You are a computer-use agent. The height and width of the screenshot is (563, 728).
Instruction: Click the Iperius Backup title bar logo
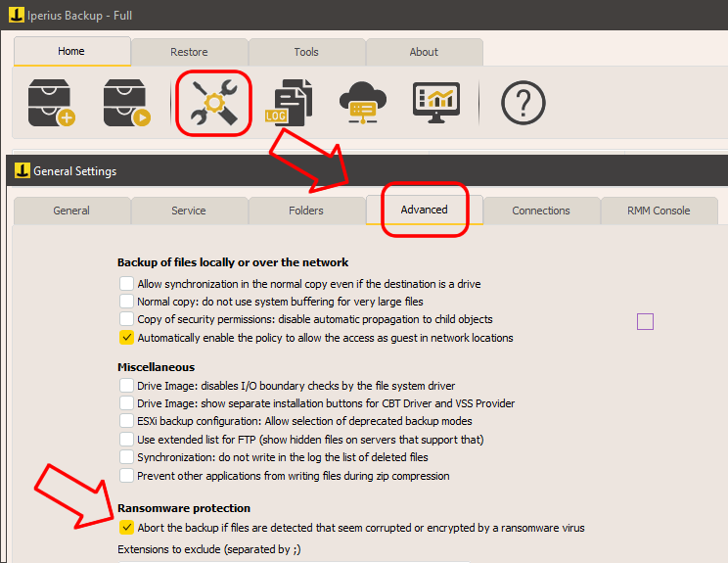[x=17, y=15]
